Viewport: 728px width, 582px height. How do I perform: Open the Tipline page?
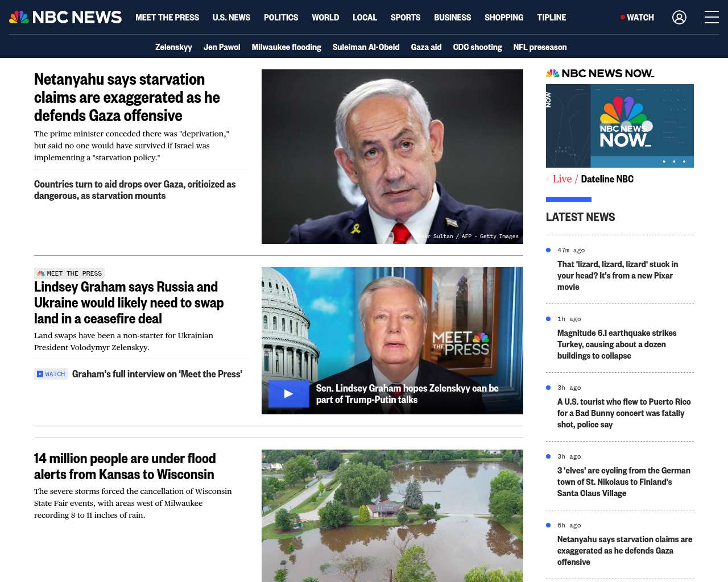(552, 18)
